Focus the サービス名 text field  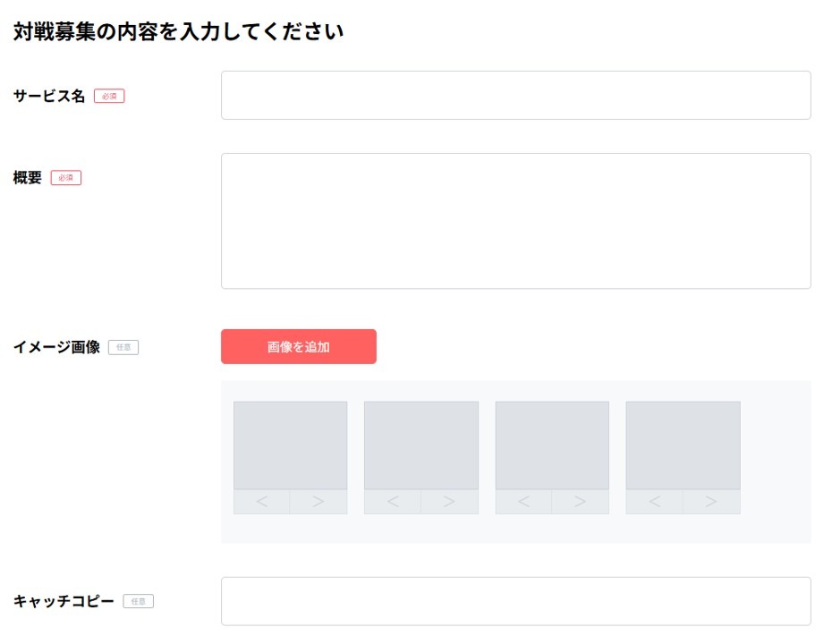pos(515,96)
